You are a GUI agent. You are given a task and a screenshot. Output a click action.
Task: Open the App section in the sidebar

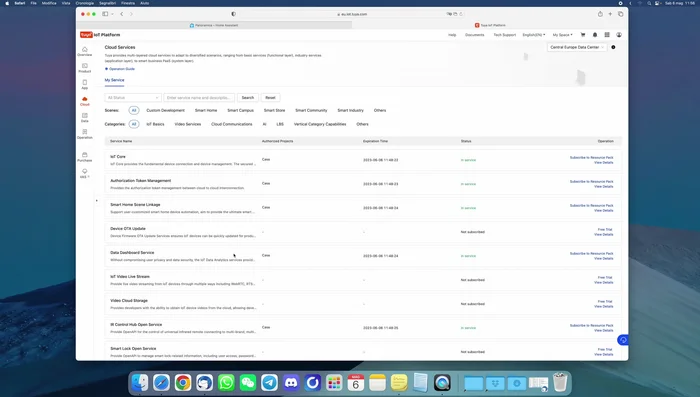coord(84,84)
